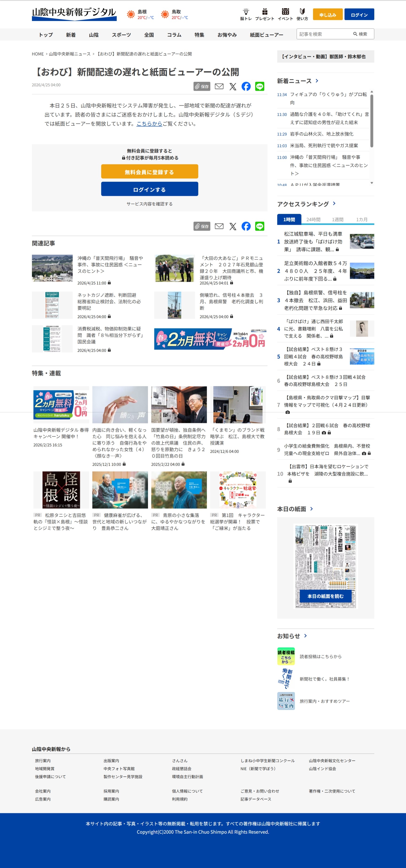
Task: Share article on X below the login box
Action: [x=232, y=226]
